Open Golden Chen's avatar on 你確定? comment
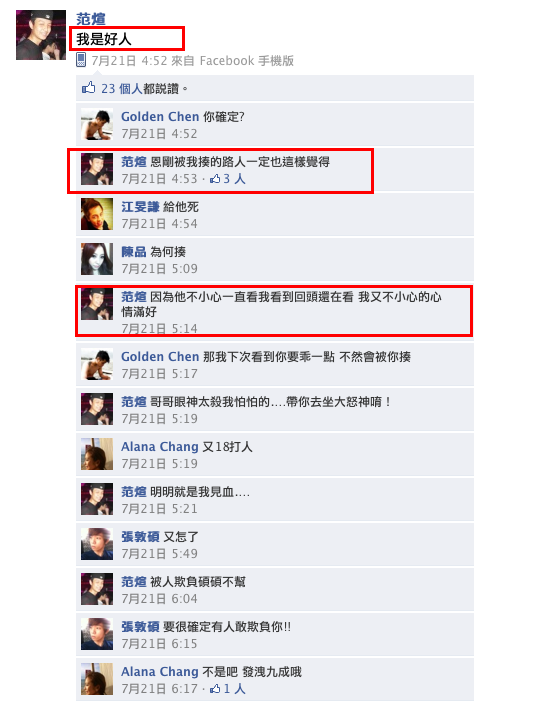The width and height of the screenshot is (540, 703). pos(97,125)
